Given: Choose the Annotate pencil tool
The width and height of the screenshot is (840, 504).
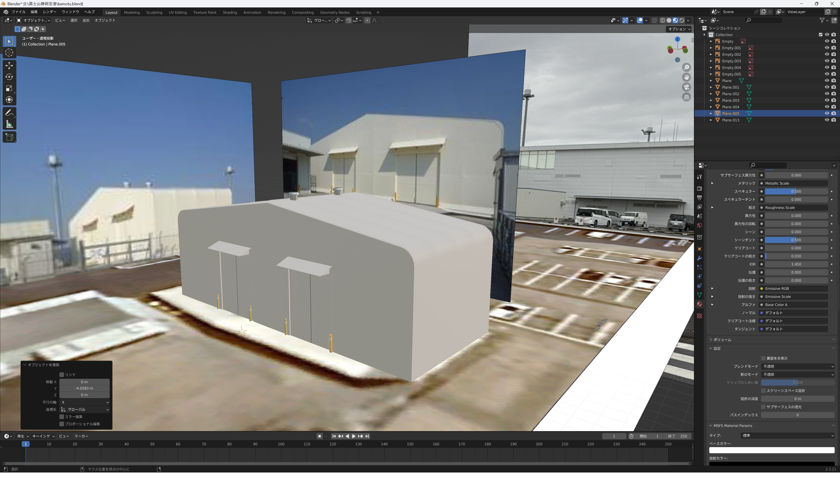Looking at the screenshot, I should [9, 113].
